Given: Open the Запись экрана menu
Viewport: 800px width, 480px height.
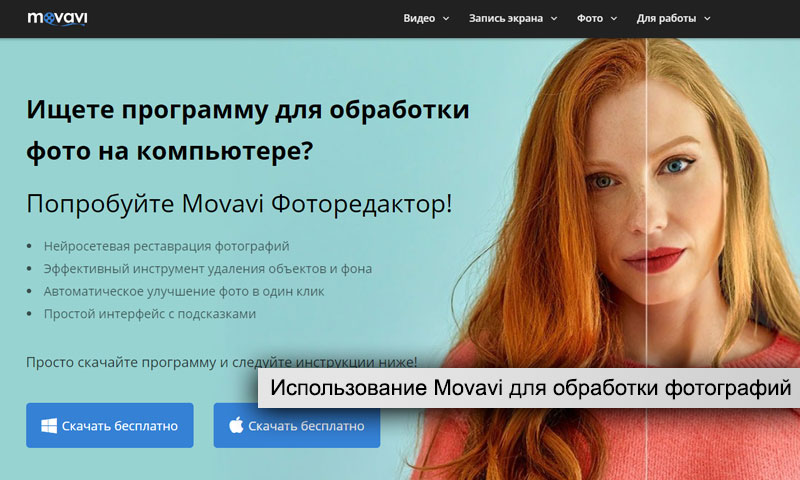Looking at the screenshot, I should tap(506, 18).
